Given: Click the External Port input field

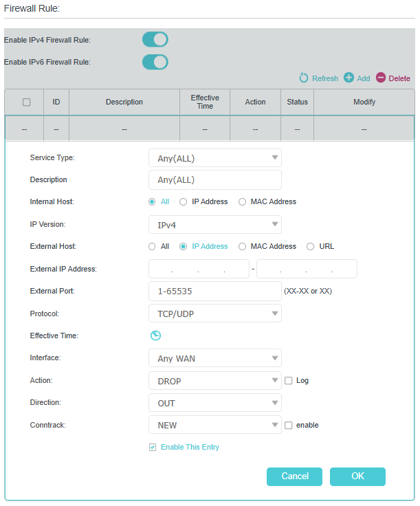Looking at the screenshot, I should pyautogui.click(x=215, y=291).
